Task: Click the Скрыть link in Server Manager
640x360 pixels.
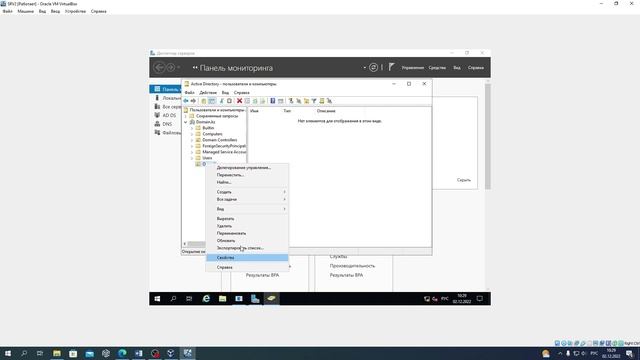Action: tap(464, 180)
